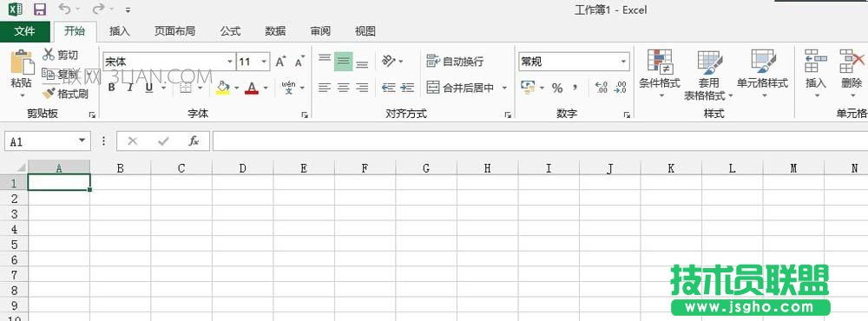
Task: Select center text horizontally icon
Action: (x=343, y=88)
